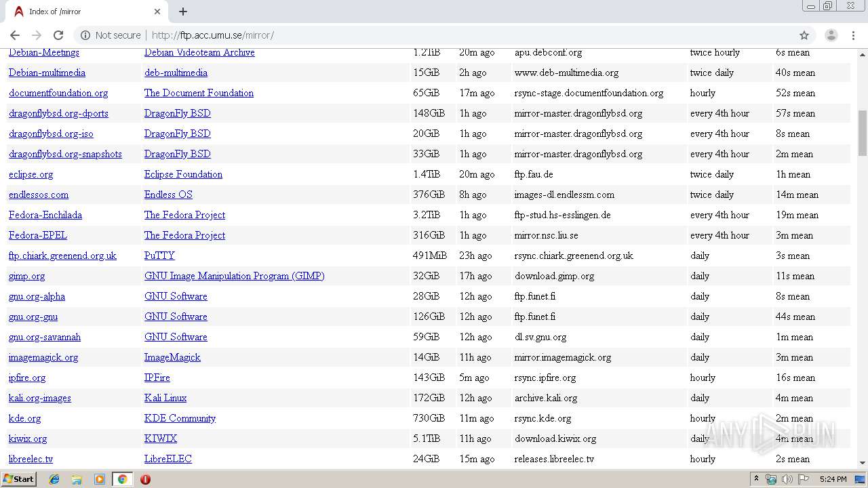
Task: Go forward to the next page
Action: pos(37,35)
